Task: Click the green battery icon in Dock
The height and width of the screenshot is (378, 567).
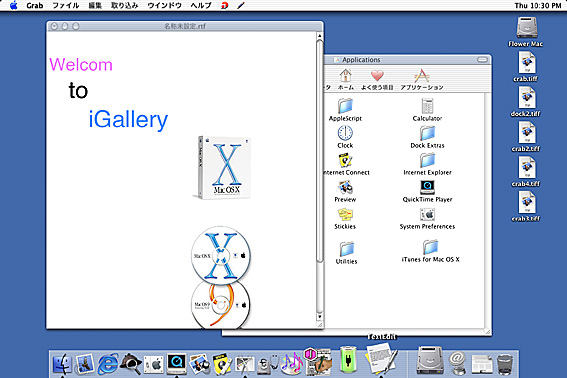Action: click(x=348, y=360)
